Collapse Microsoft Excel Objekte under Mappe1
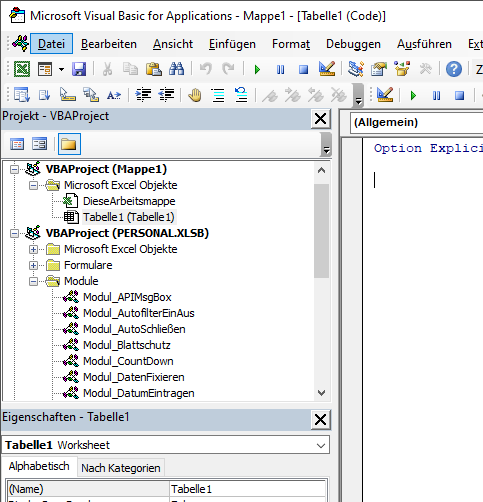The height and width of the screenshot is (502, 483). (x=33, y=185)
